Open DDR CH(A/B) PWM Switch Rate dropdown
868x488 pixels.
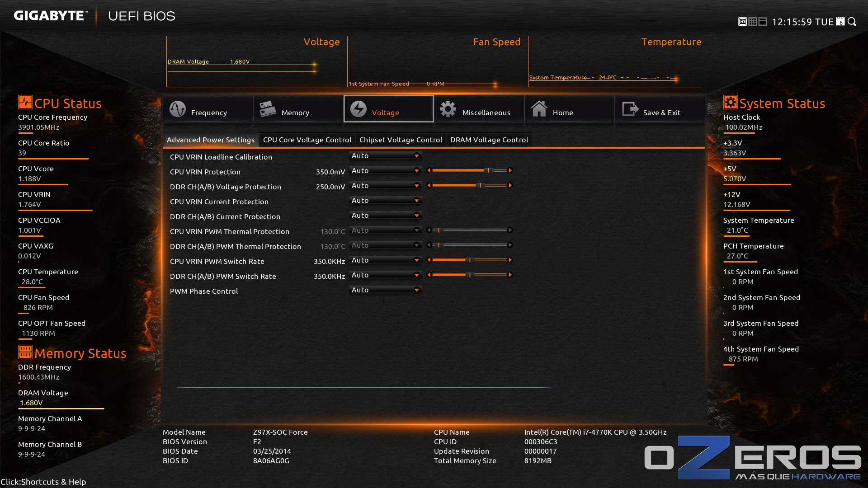click(x=386, y=275)
